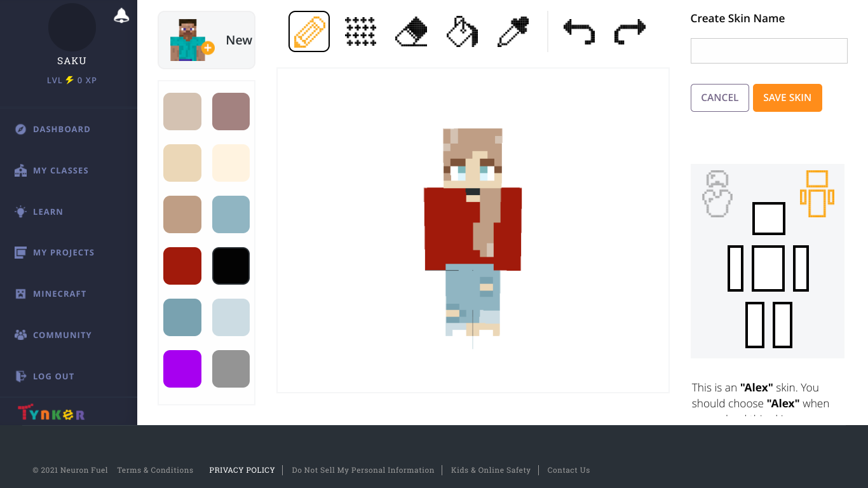Select the grid pattern tool

(360, 31)
